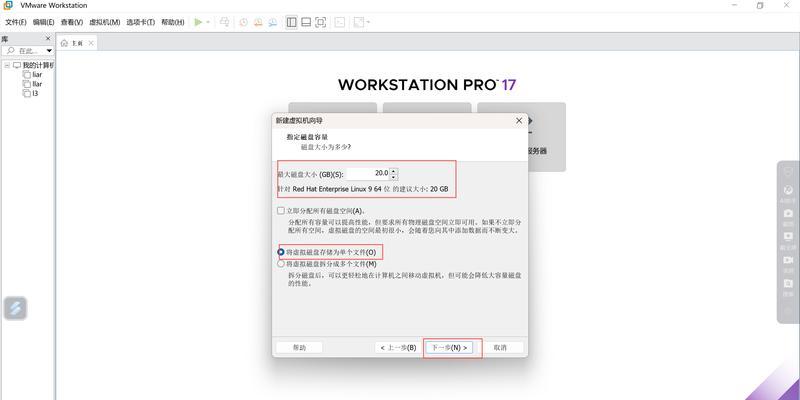This screenshot has width=800, height=400.
Task: Enter full screen mode via toolbar icon
Action: [320, 22]
